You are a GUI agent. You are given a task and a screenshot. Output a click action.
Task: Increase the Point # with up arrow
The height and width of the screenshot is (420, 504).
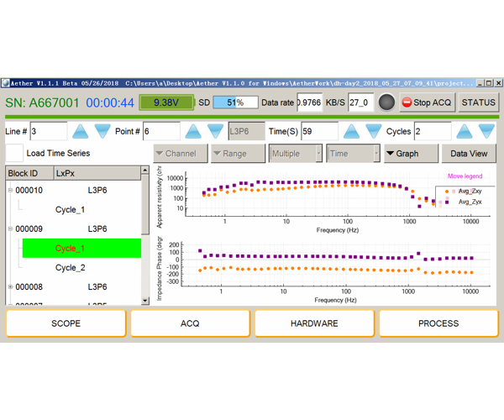(193, 131)
